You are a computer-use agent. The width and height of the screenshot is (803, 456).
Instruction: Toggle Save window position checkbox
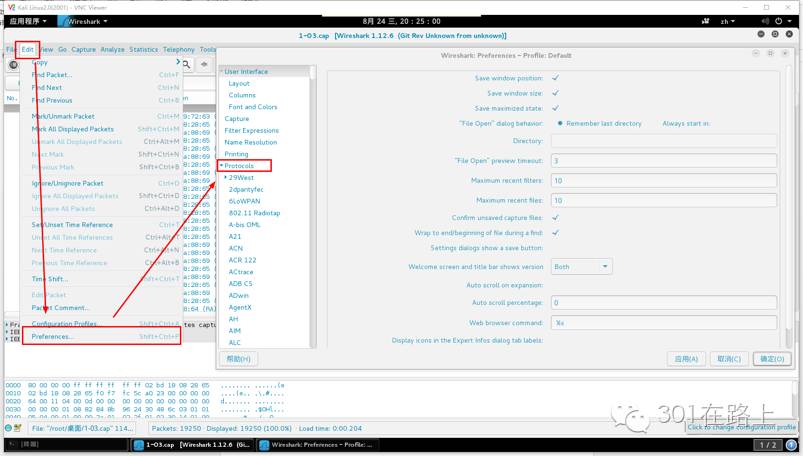pos(556,78)
